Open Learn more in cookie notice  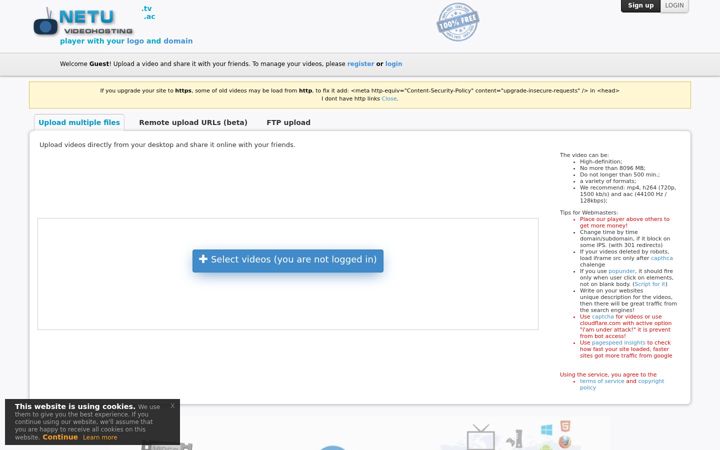point(100,438)
